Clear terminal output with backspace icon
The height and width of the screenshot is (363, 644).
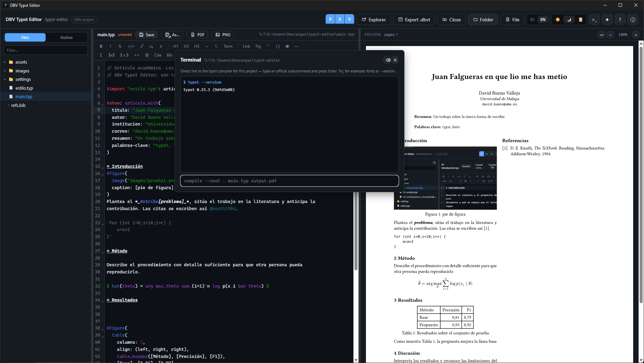point(388,60)
